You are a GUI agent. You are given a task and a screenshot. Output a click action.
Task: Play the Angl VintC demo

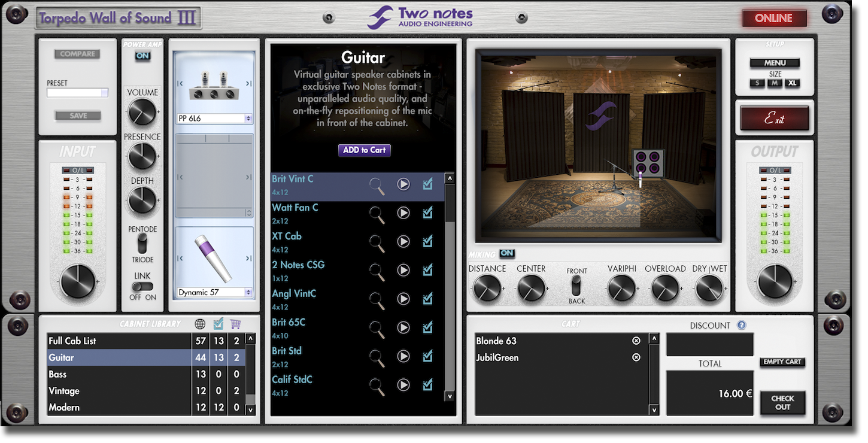point(403,299)
